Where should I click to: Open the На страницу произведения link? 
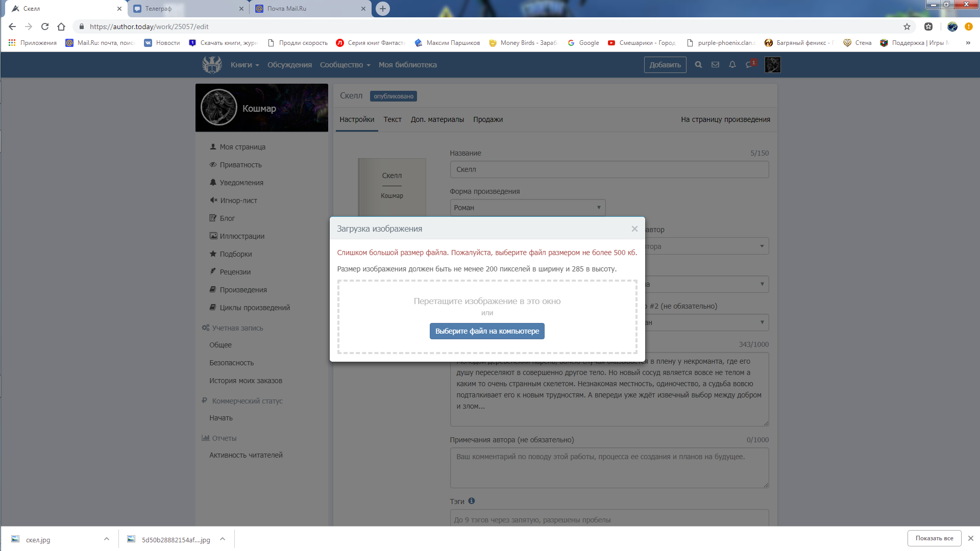coord(725,119)
